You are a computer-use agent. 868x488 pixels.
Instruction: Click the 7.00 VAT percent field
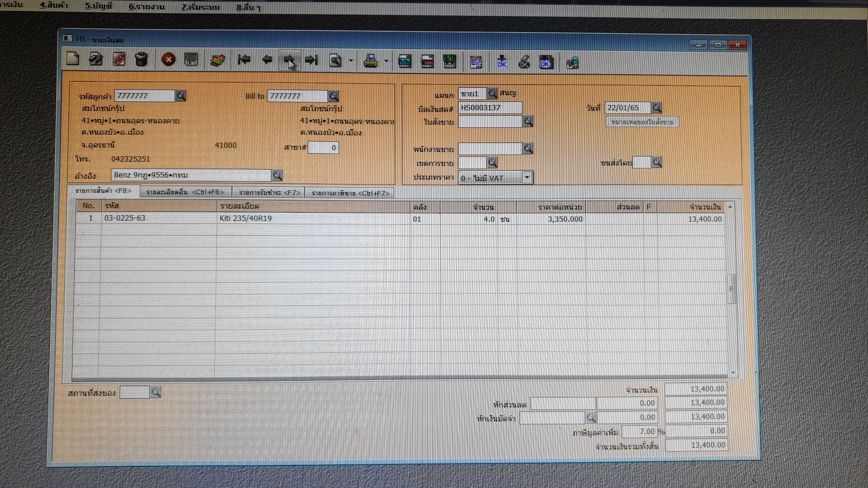(x=639, y=432)
